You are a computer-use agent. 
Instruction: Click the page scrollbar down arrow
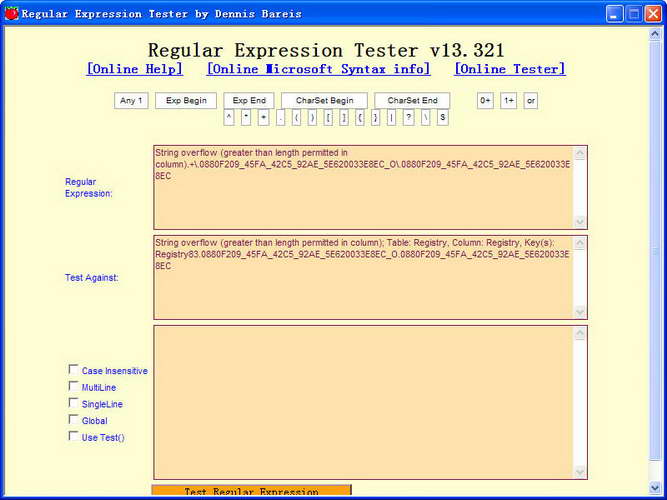point(655,488)
